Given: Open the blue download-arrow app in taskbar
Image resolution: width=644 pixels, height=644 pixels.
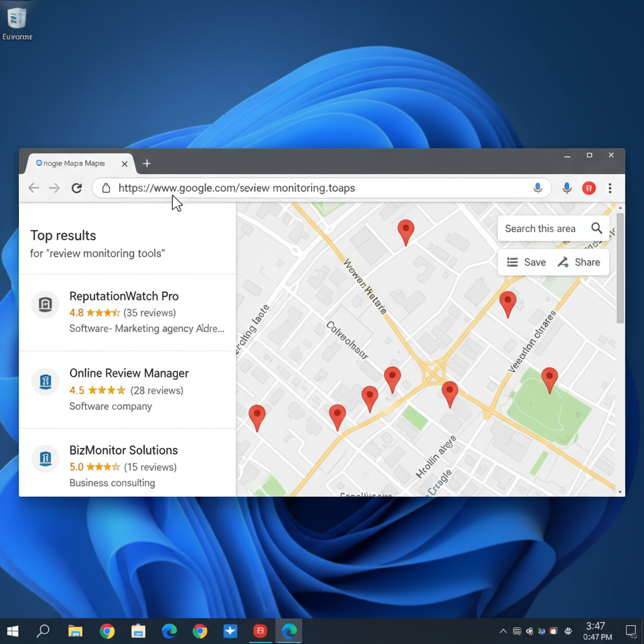Looking at the screenshot, I should click(230, 631).
